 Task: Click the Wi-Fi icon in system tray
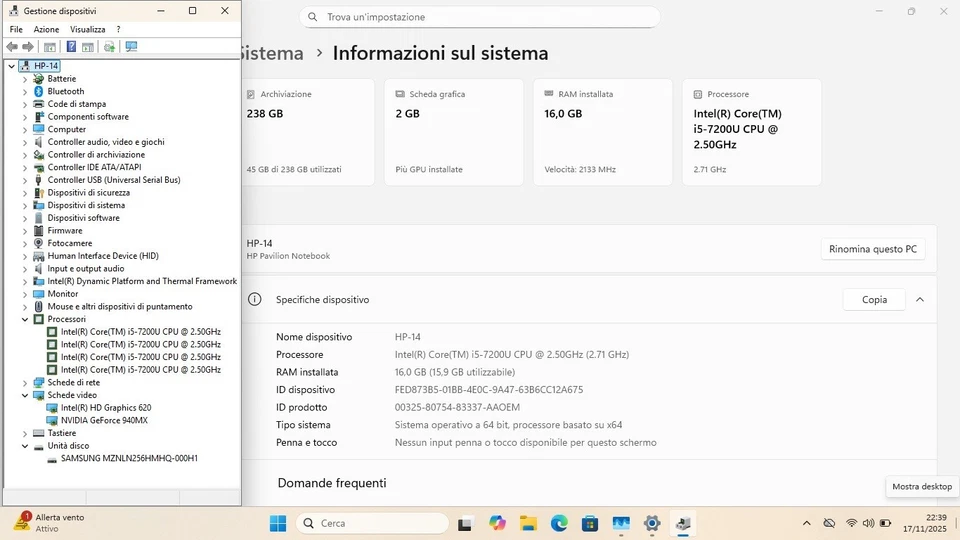click(851, 523)
